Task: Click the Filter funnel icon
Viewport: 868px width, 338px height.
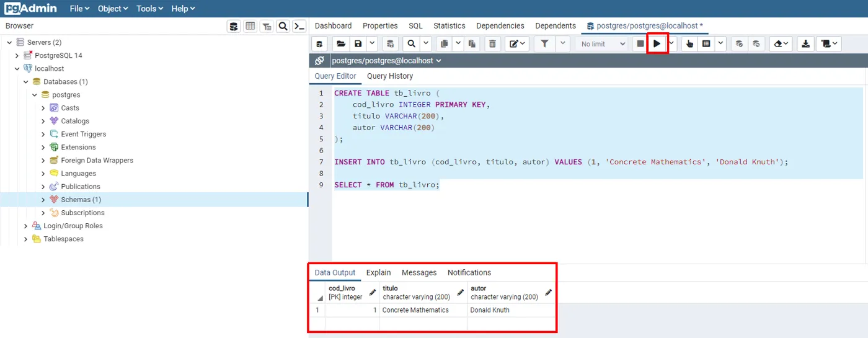Action: [x=544, y=44]
